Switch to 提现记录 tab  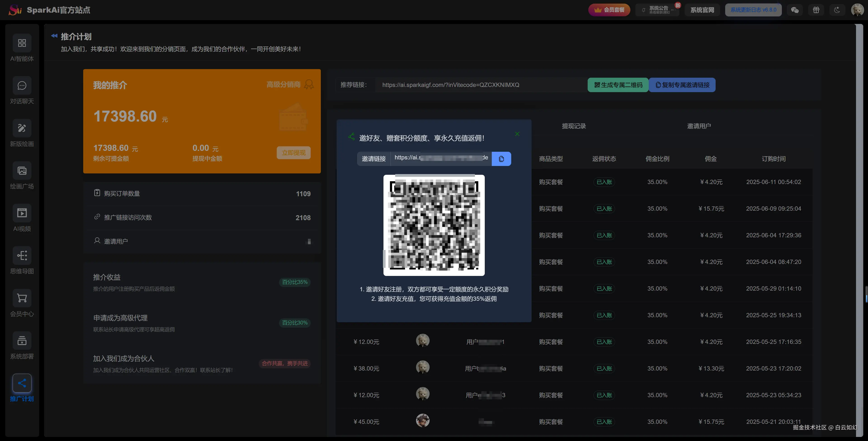pos(574,126)
